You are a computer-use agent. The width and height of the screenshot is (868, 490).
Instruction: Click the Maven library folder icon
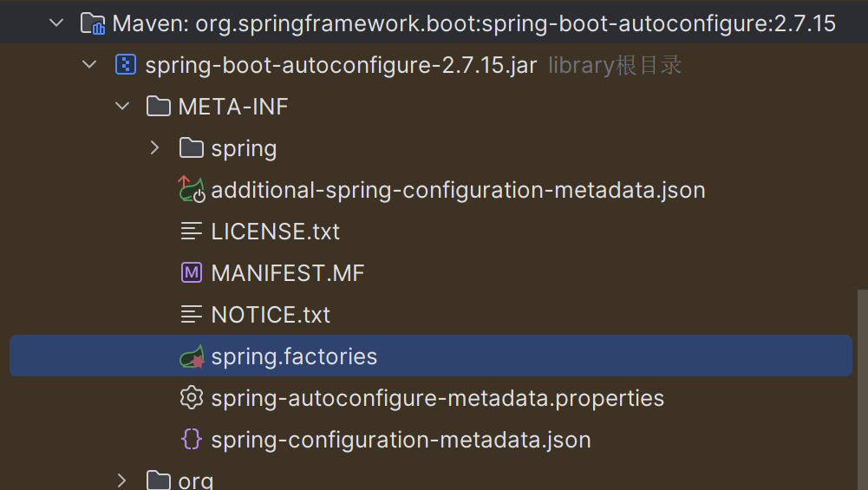[93, 23]
